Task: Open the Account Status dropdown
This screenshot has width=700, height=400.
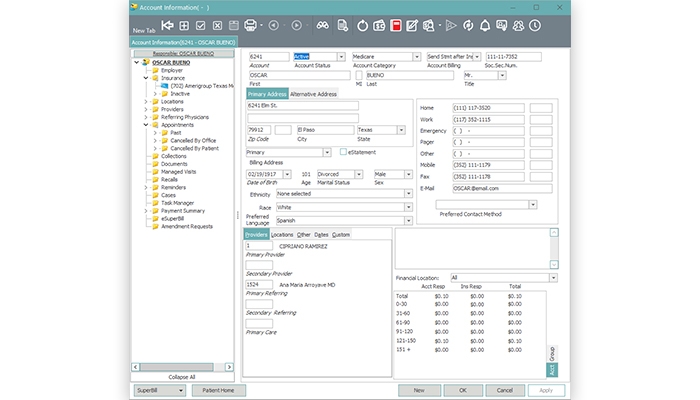Action: point(341,57)
